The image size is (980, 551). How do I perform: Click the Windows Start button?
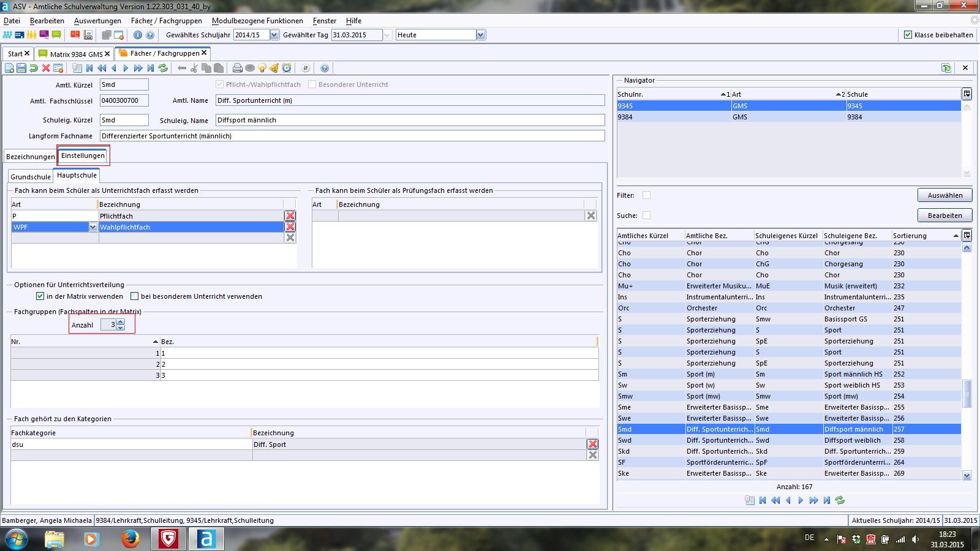(16, 539)
